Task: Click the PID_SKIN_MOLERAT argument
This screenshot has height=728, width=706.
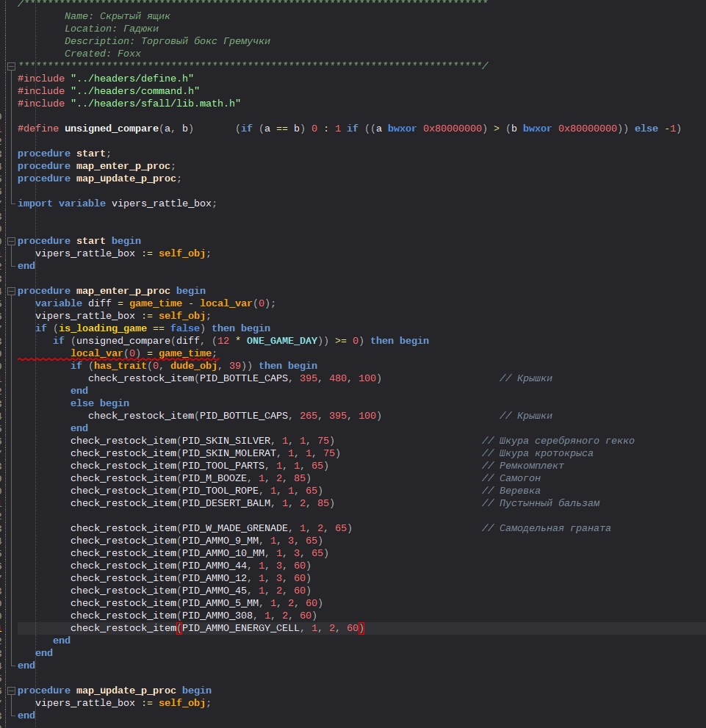Action: pos(228,454)
